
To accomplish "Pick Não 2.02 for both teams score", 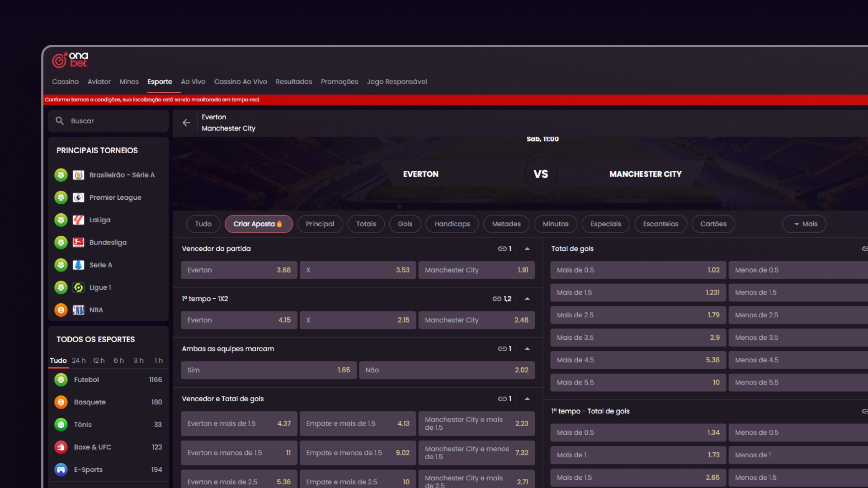I will click(447, 370).
